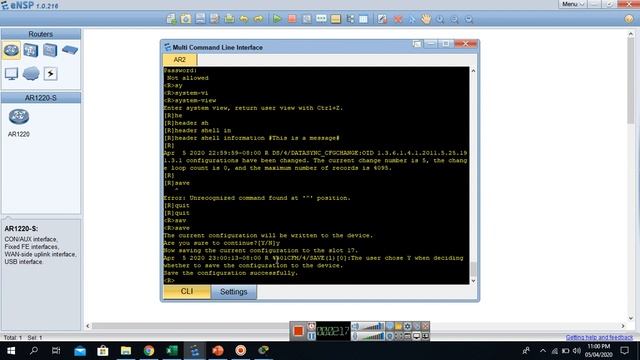Open the Help icon at toolbar right
Viewport: 640px width, 360px height.
629,19
